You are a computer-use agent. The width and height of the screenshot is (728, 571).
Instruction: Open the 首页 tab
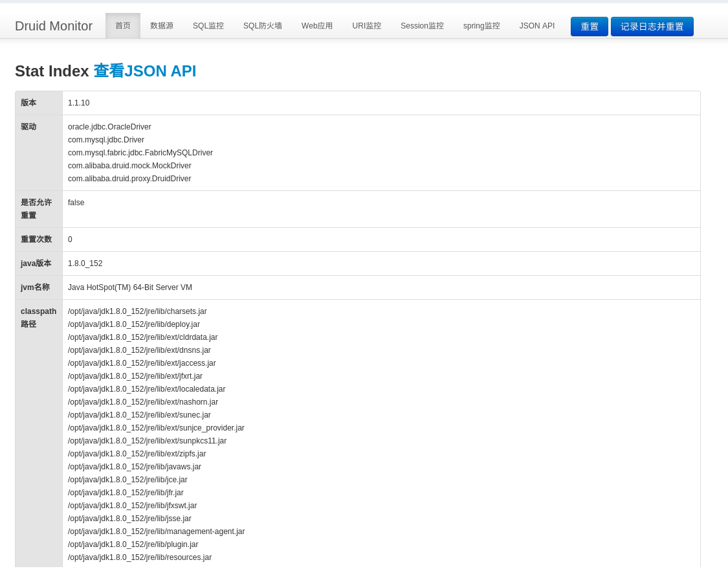pyautogui.click(x=122, y=26)
